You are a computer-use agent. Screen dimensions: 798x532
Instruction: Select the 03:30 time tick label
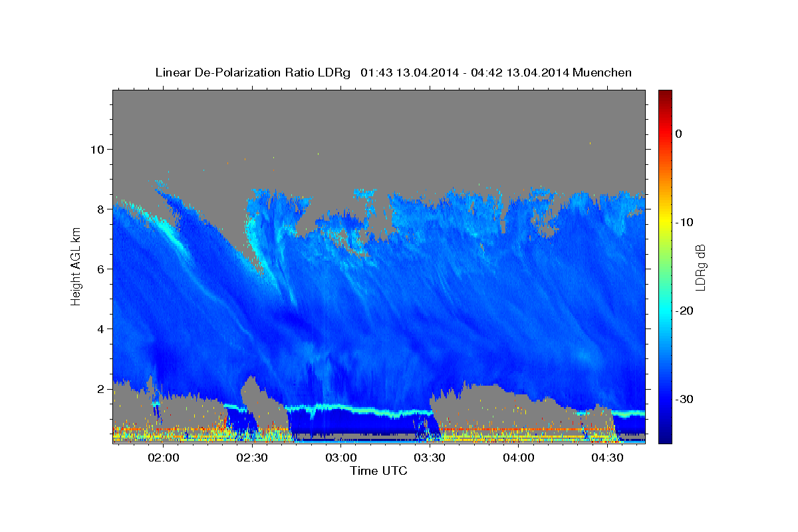(430, 458)
